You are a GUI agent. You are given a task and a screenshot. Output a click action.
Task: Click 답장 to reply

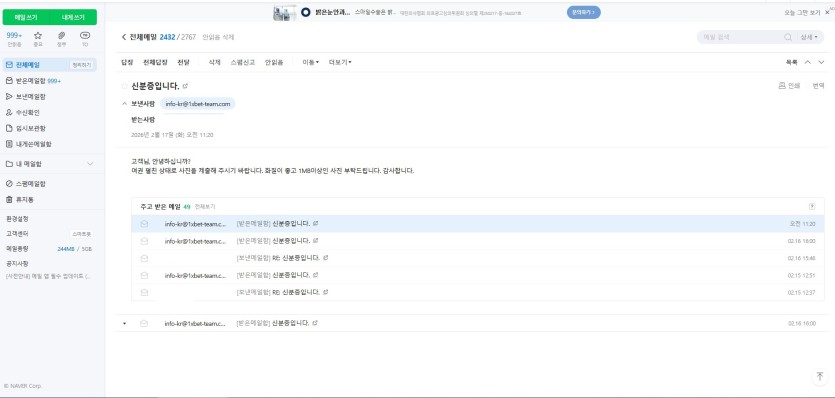(127, 62)
